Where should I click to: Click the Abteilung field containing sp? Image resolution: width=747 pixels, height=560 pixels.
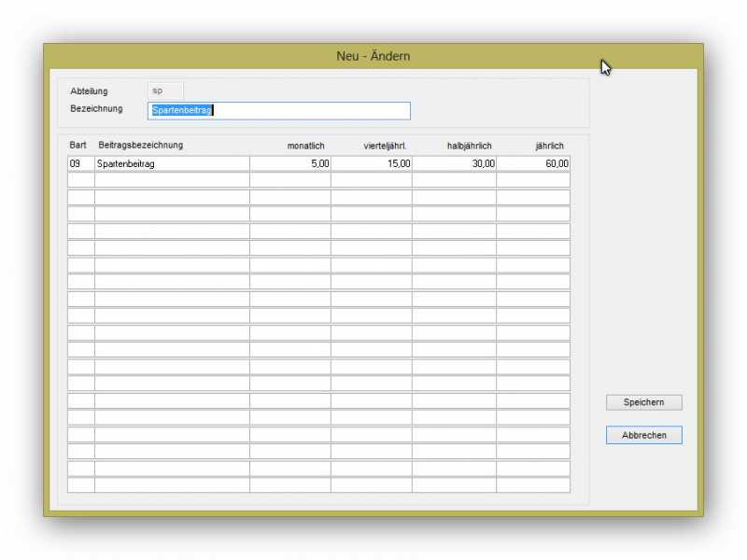pos(165,91)
